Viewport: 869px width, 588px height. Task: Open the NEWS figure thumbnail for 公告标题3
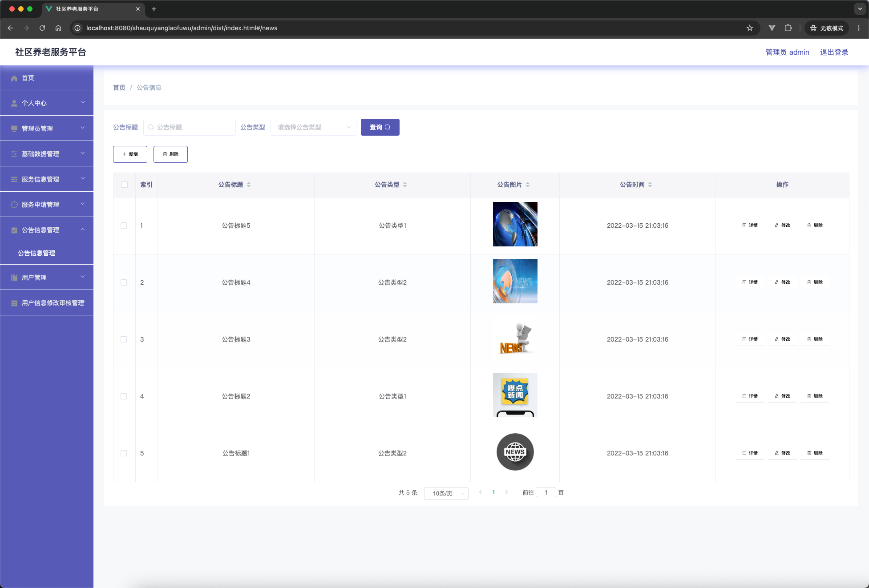pyautogui.click(x=515, y=338)
